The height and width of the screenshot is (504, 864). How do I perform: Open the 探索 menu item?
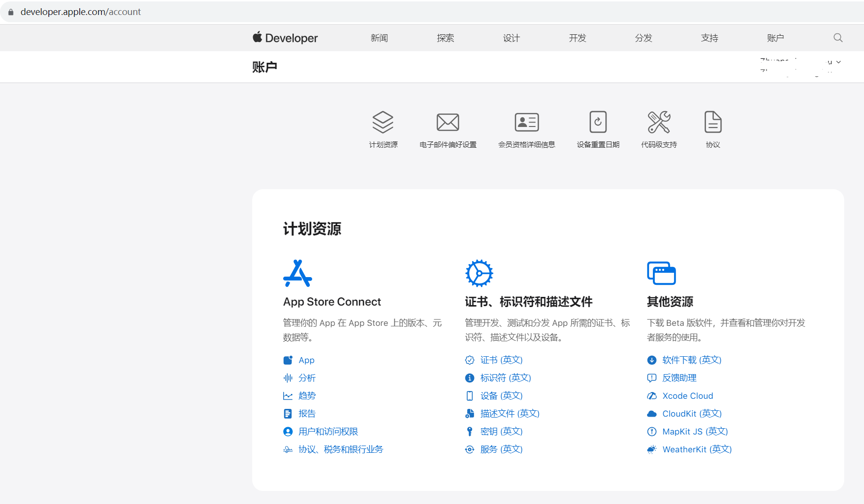tap(446, 38)
